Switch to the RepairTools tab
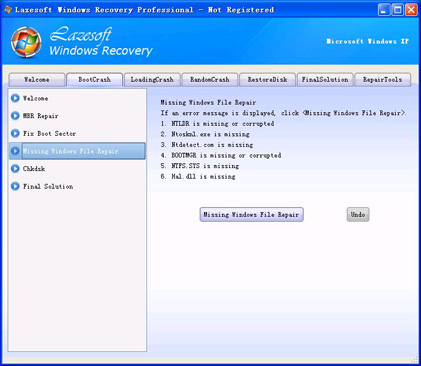 coord(383,80)
